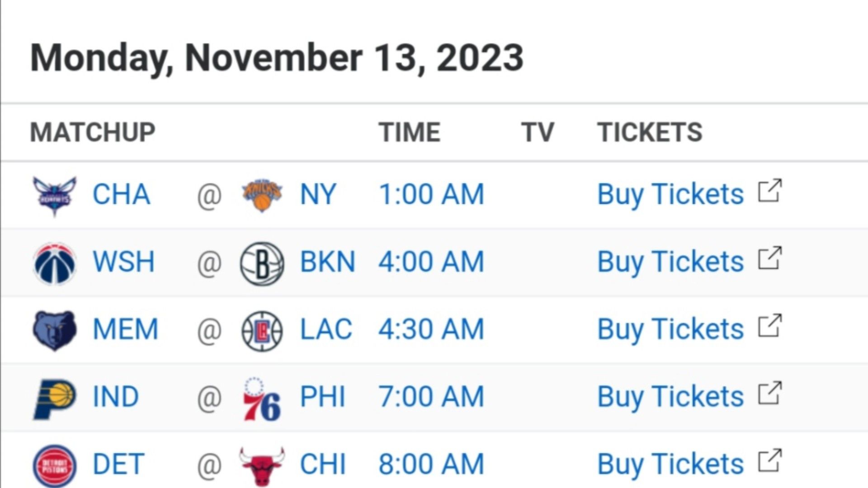Click the MEM team name link
868x488 pixels.
125,329
